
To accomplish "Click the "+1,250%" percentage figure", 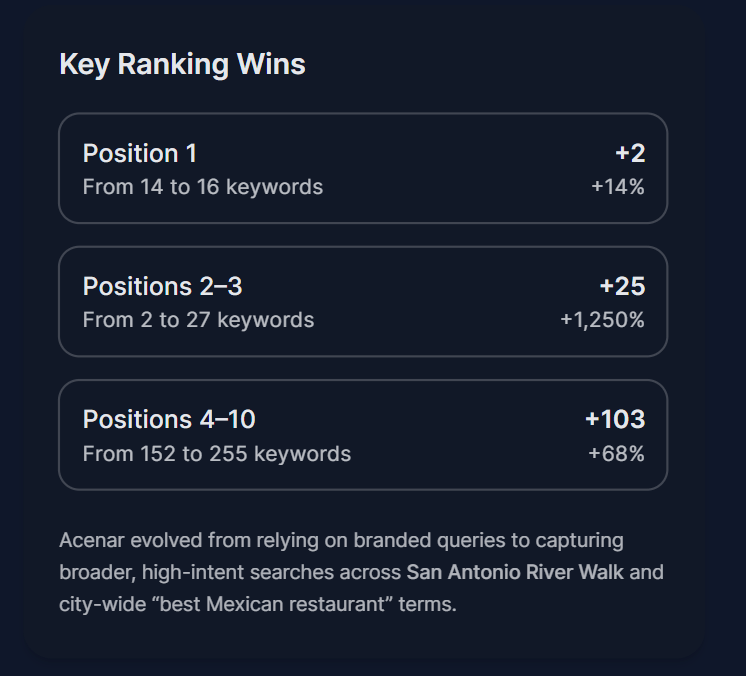I will pyautogui.click(x=602, y=320).
